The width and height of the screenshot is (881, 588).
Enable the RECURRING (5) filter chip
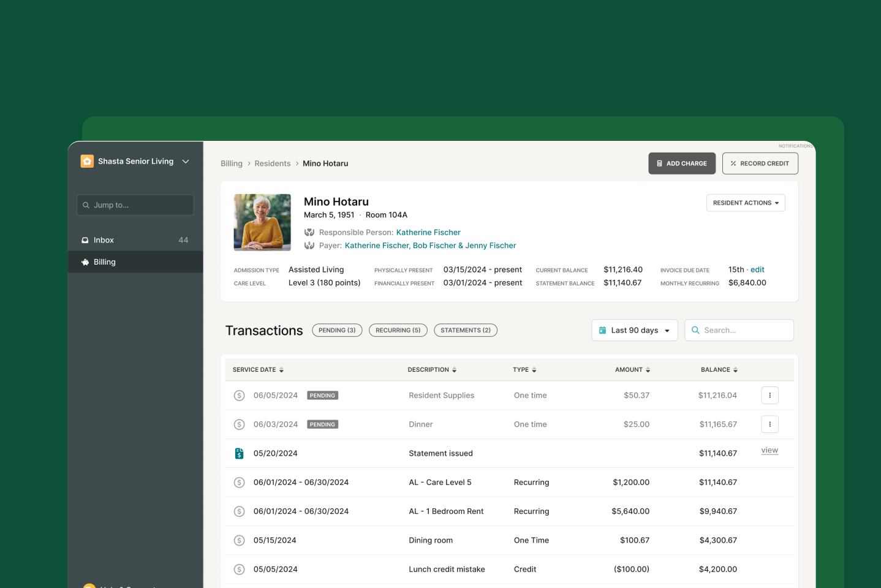point(398,330)
